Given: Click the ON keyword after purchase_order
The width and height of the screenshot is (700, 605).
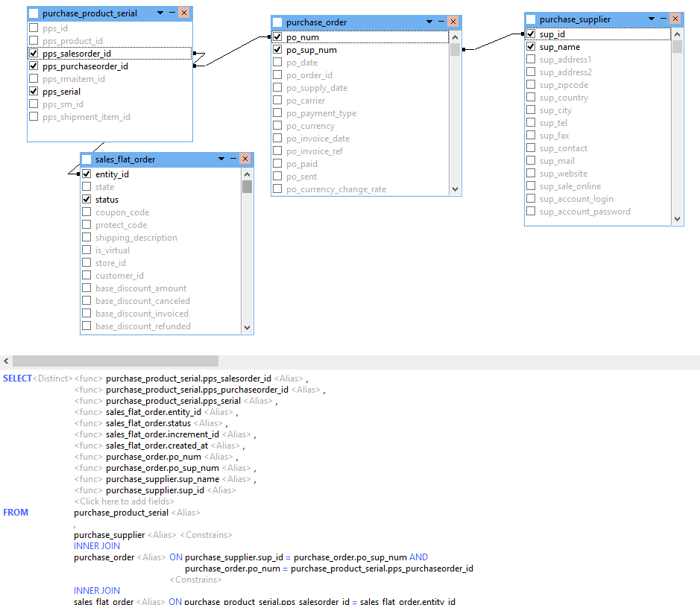Looking at the screenshot, I should [176, 557].
